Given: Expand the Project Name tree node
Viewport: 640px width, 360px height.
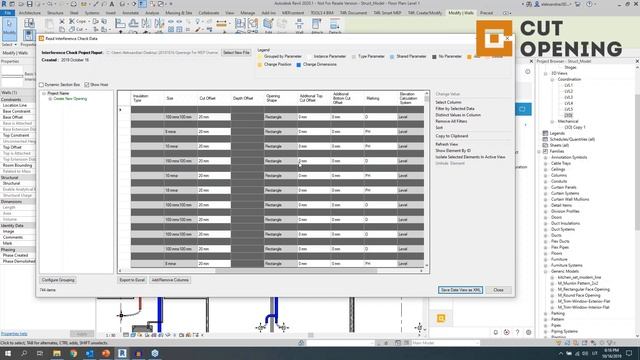Looking at the screenshot, I should [x=44, y=93].
